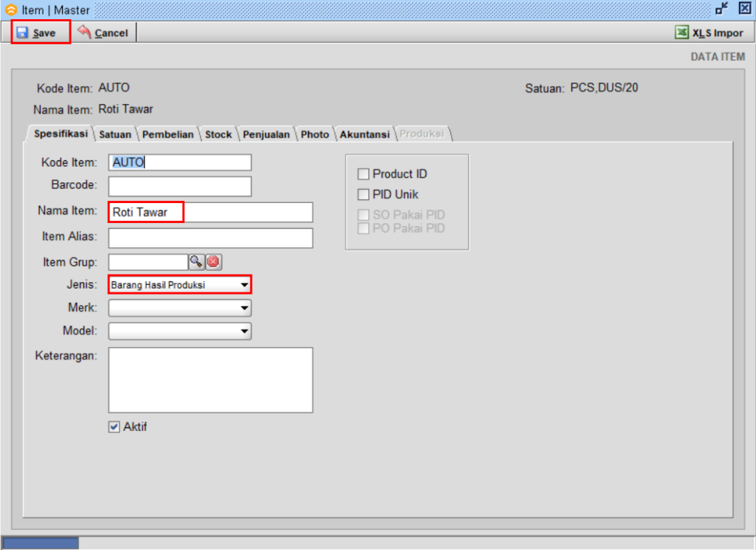Open the Model dropdown
This screenshot has height=550, width=756.
(244, 331)
